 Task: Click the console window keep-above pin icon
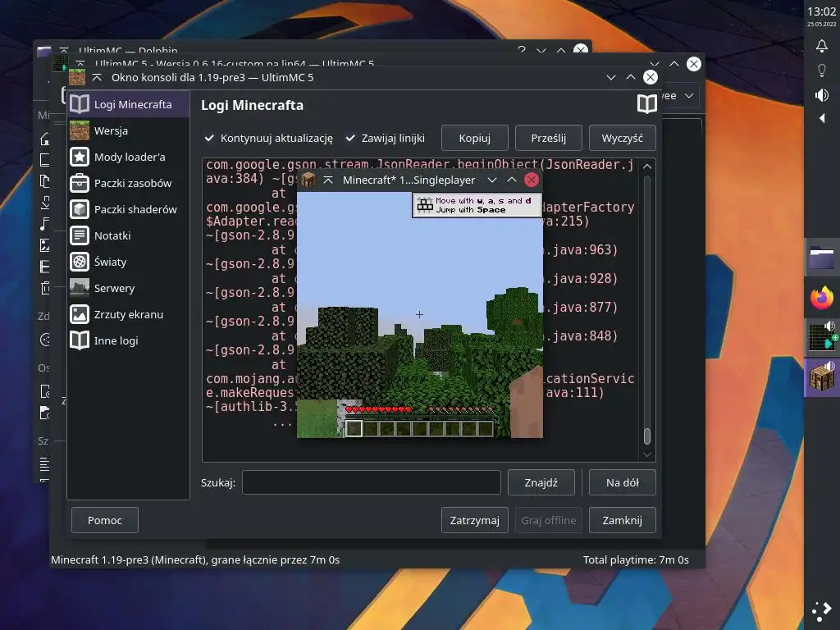click(97, 77)
